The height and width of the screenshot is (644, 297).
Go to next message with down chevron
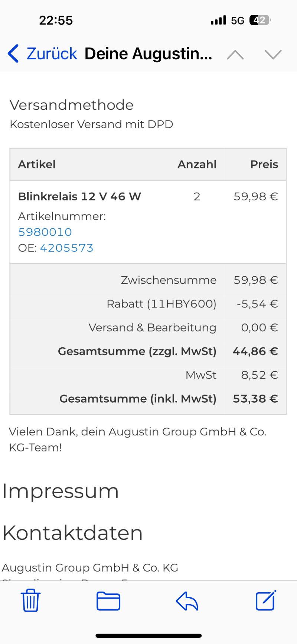(273, 55)
